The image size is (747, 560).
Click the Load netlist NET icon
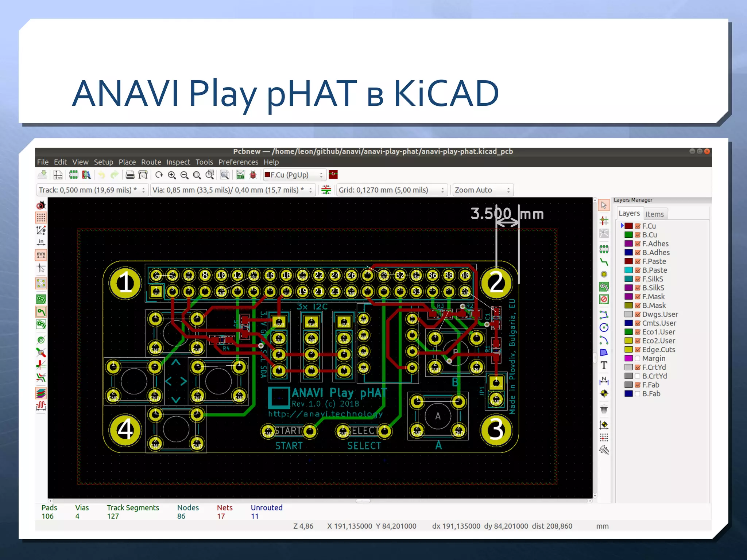[240, 175]
